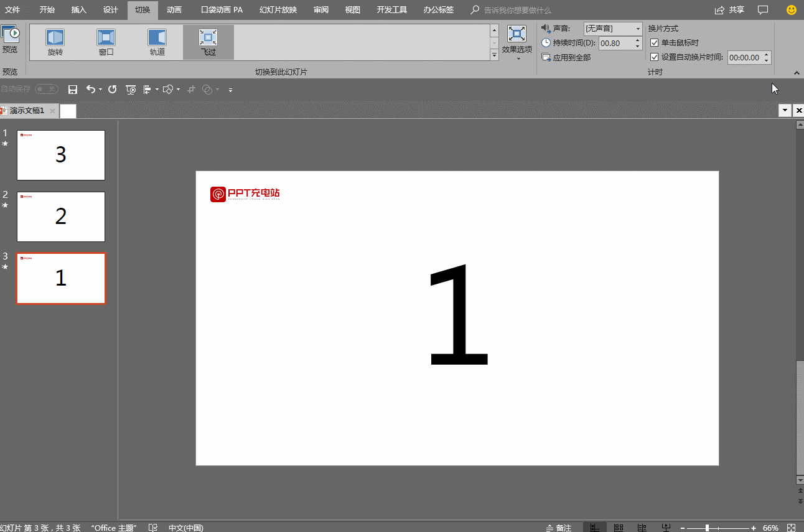804x532 pixels.
Task: Click the shapes icon in quick toolbar
Action: (x=167, y=90)
